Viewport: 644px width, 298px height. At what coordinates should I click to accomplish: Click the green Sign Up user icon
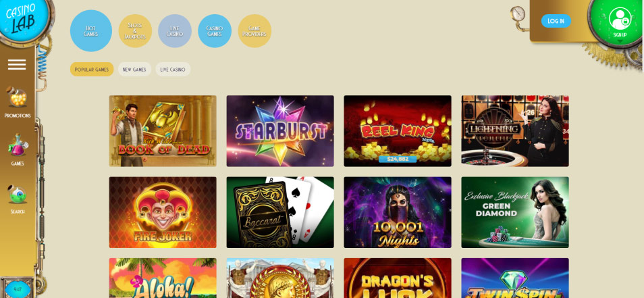620,20
